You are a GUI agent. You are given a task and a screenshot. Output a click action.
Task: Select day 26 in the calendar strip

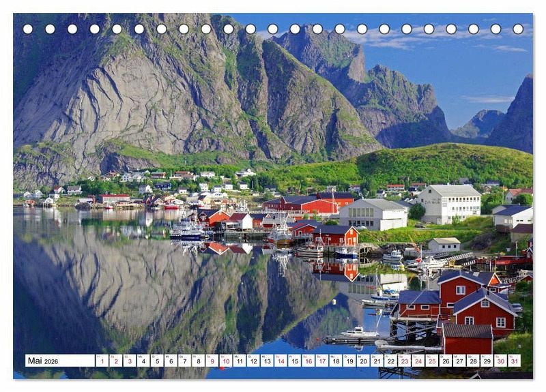tap(446, 361)
